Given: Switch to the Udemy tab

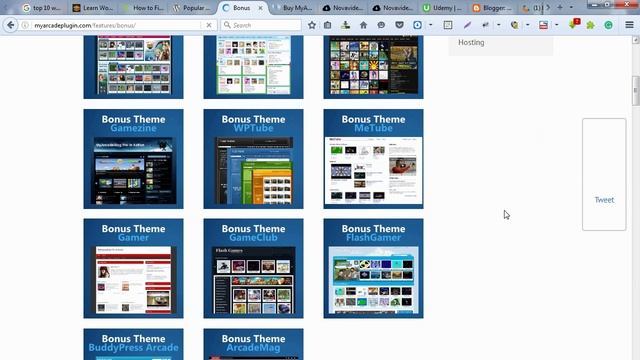Looking at the screenshot, I should tap(442, 8).
